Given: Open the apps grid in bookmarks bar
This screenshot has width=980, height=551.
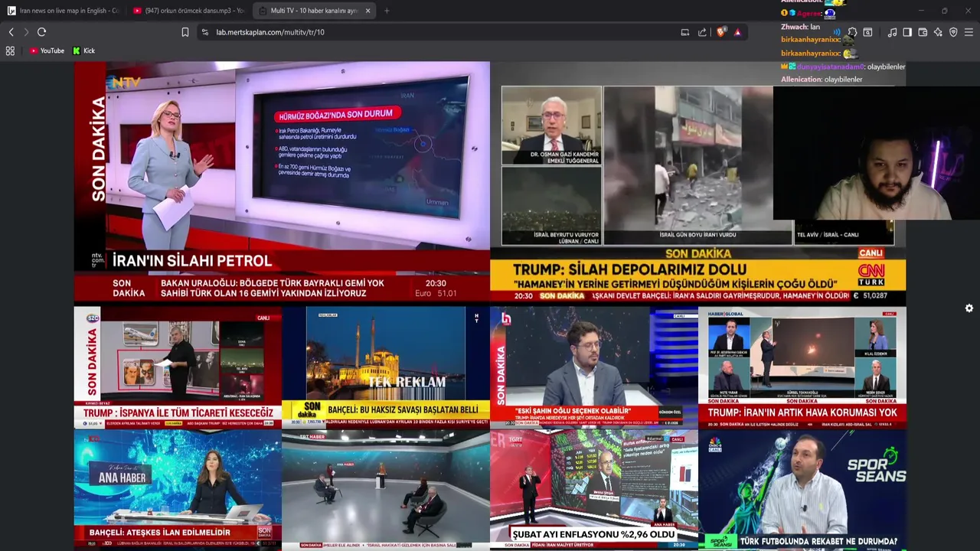Looking at the screenshot, I should [10, 51].
